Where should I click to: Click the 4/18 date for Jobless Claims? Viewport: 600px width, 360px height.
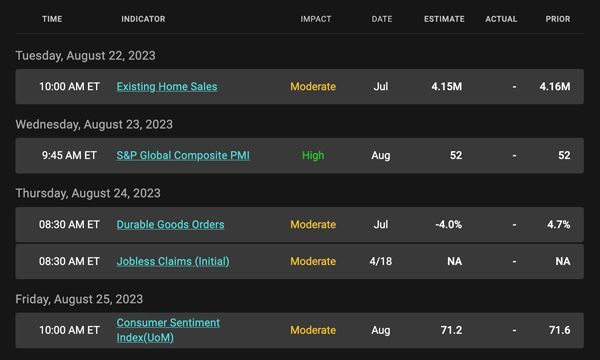coord(381,261)
